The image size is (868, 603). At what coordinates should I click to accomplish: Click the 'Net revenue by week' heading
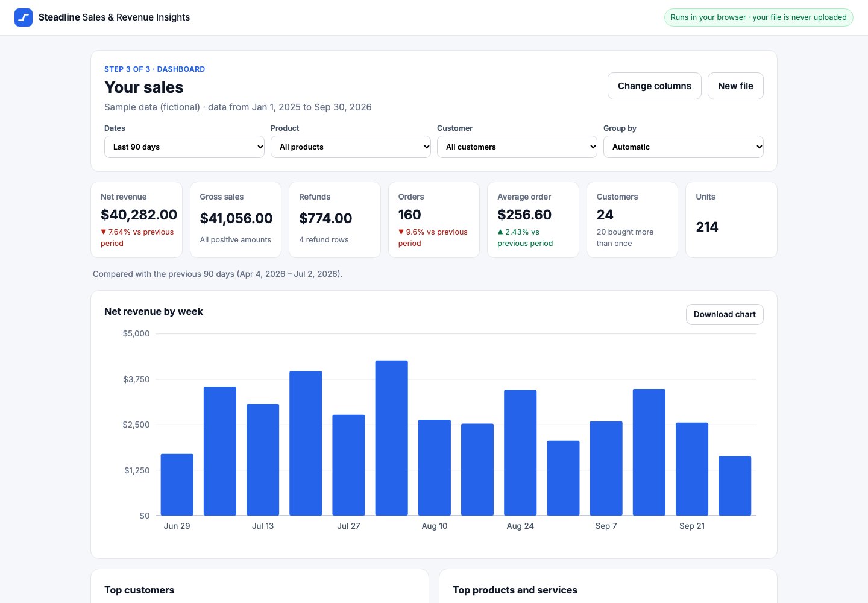click(x=154, y=311)
